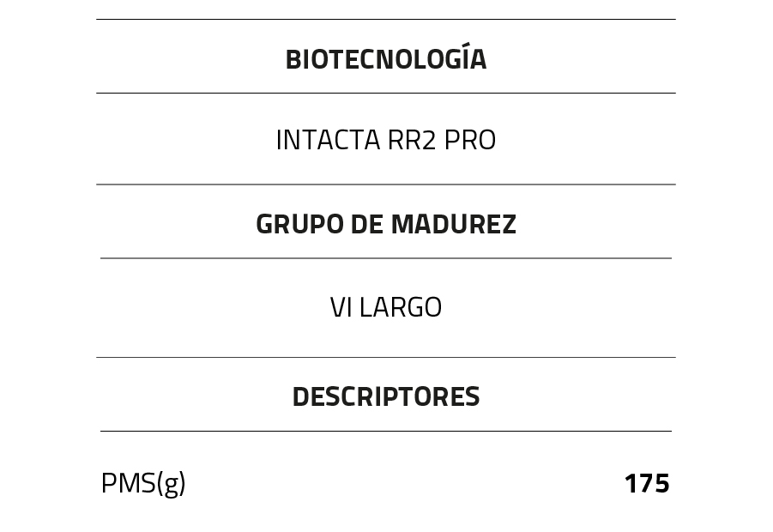Click the RR2 text in biotechnology value
The image size is (773, 532).
coord(412,140)
